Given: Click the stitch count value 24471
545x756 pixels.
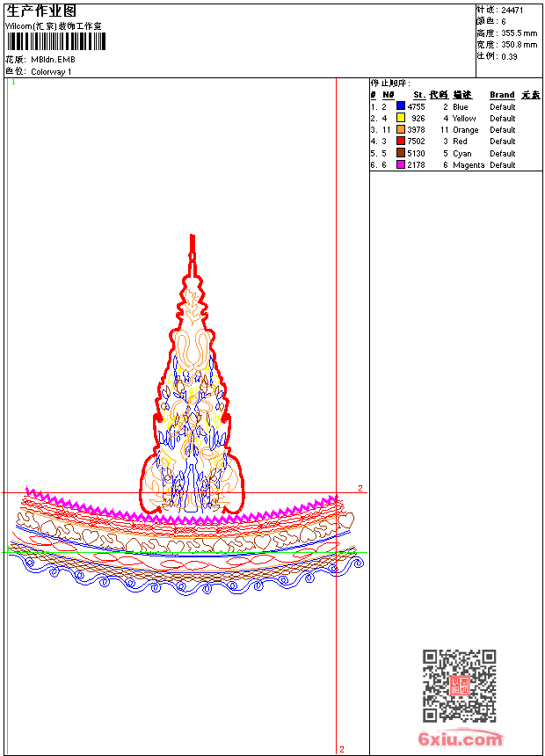Looking at the screenshot, I should click(x=512, y=11).
